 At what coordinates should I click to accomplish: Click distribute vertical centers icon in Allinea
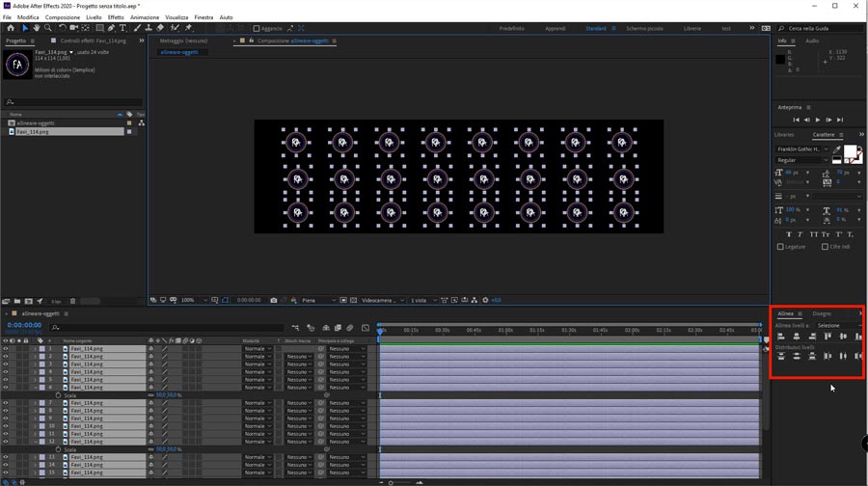pos(797,356)
